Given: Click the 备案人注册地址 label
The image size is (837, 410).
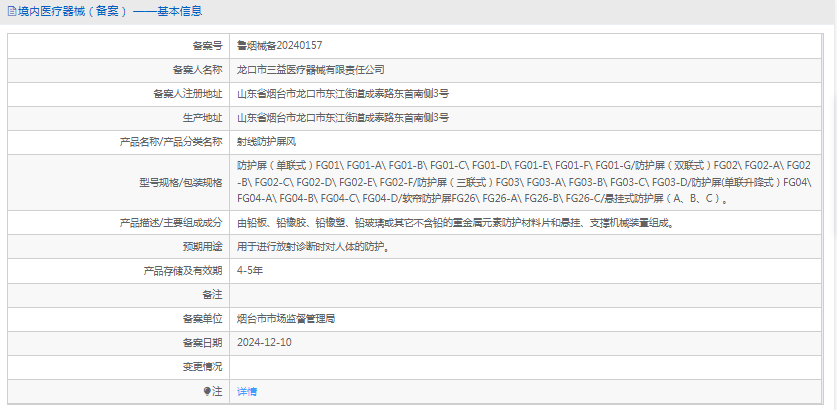Looking at the screenshot, I should tap(188, 94).
